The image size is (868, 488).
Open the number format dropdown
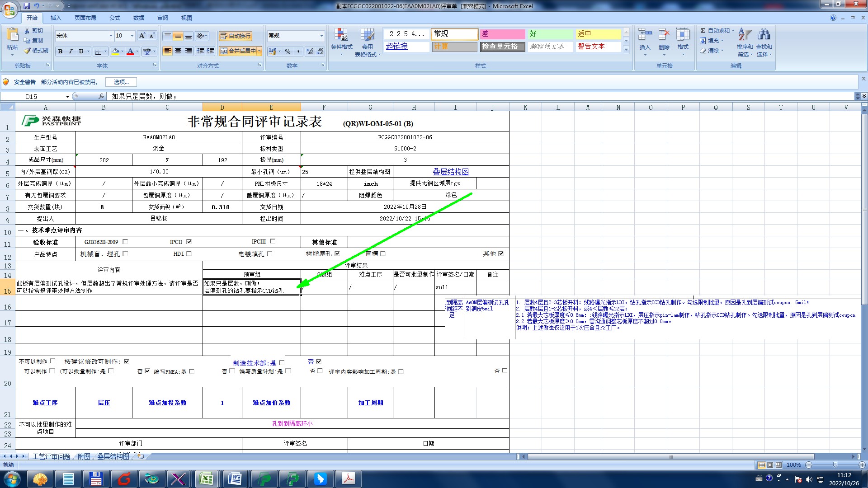point(321,36)
